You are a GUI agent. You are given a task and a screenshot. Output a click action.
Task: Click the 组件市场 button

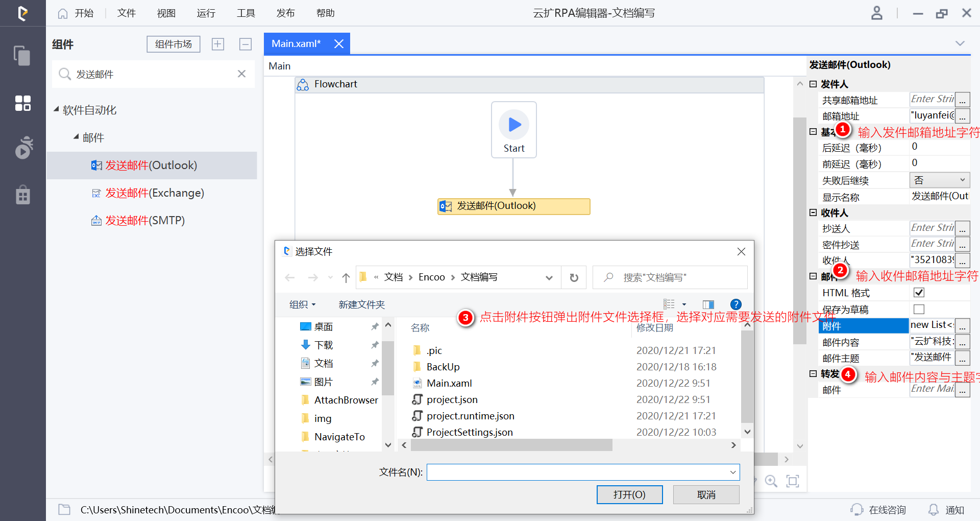click(x=174, y=44)
